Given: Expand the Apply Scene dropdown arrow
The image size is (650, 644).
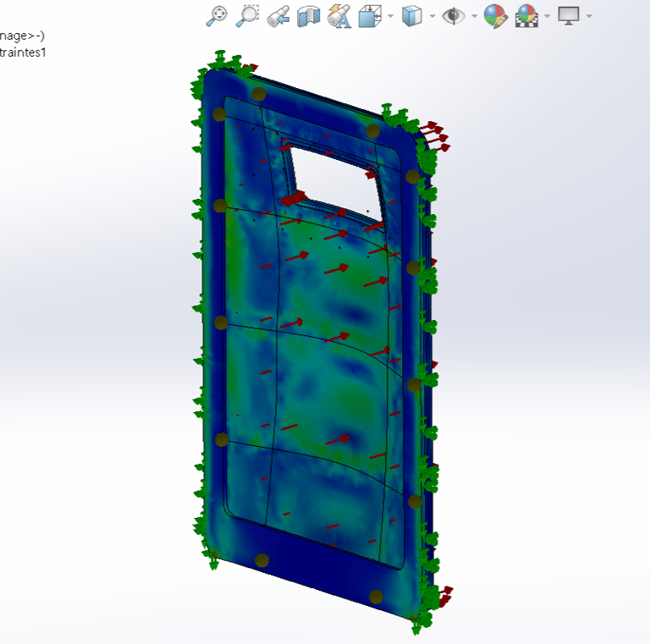Looking at the screenshot, I should click(548, 16).
